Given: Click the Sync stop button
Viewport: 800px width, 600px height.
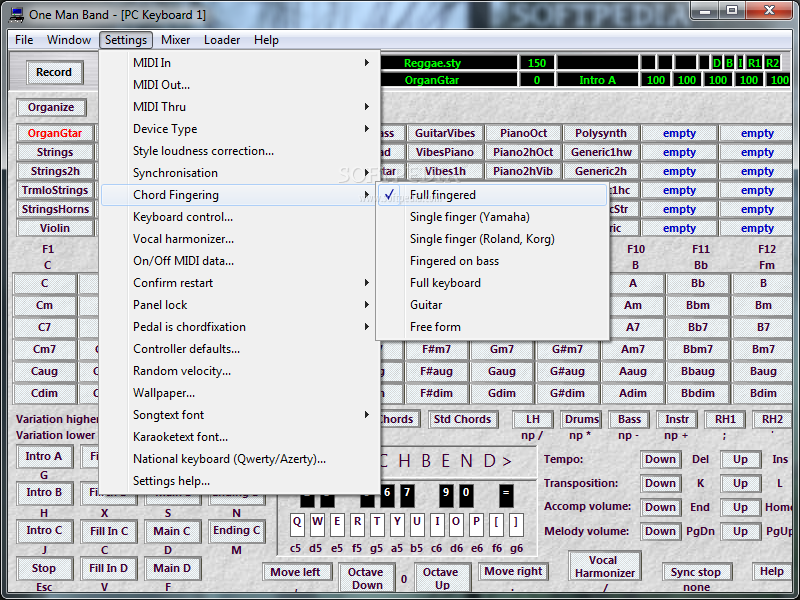Looking at the screenshot, I should point(695,572).
